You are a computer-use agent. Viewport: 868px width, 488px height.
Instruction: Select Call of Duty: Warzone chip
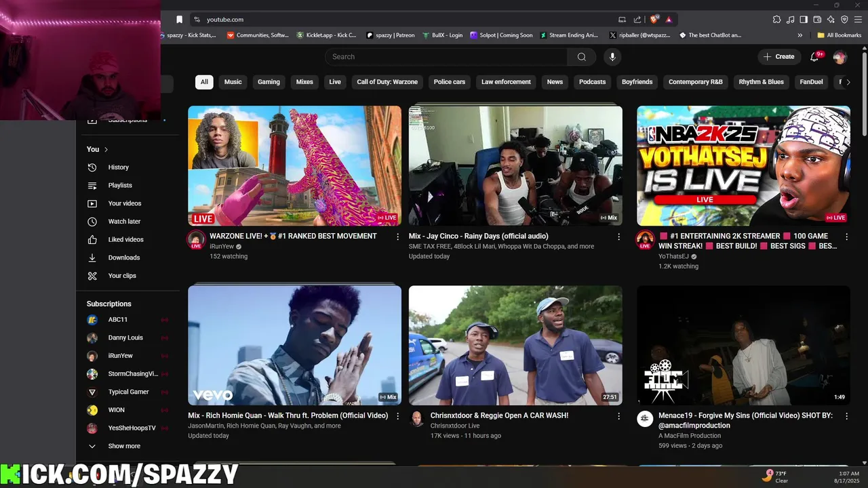[x=387, y=82]
